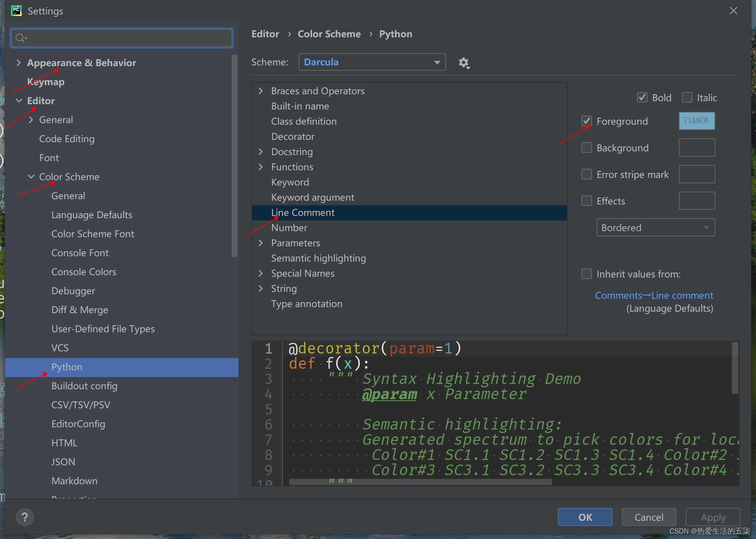Select Keyword argument in attribute list
Screen dimensions: 756x539
(x=313, y=197)
